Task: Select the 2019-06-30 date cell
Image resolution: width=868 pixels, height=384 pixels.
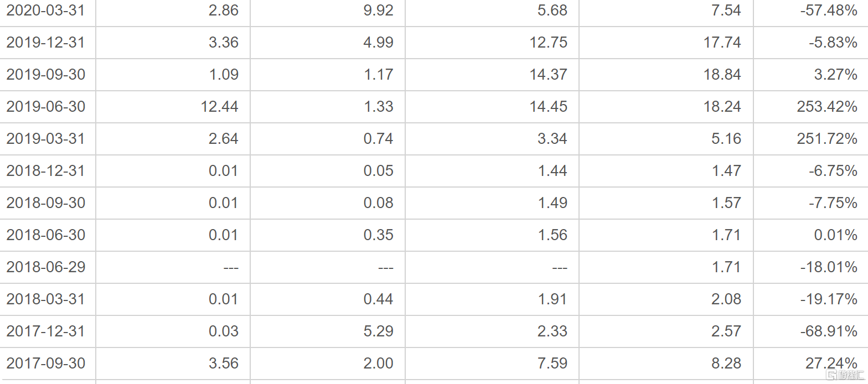Action: coord(46,106)
